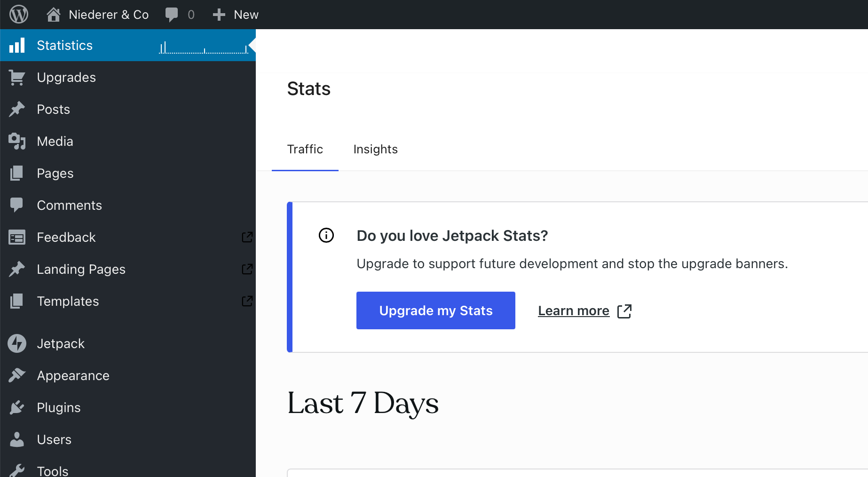Image resolution: width=868 pixels, height=477 pixels.
Task: Open Feedback in the sidebar
Action: pos(66,237)
